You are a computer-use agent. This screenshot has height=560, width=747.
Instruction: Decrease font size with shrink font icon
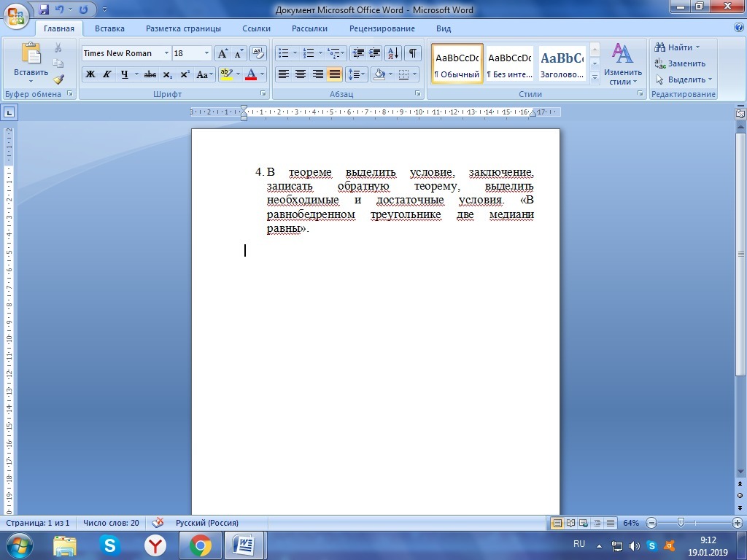tap(239, 53)
